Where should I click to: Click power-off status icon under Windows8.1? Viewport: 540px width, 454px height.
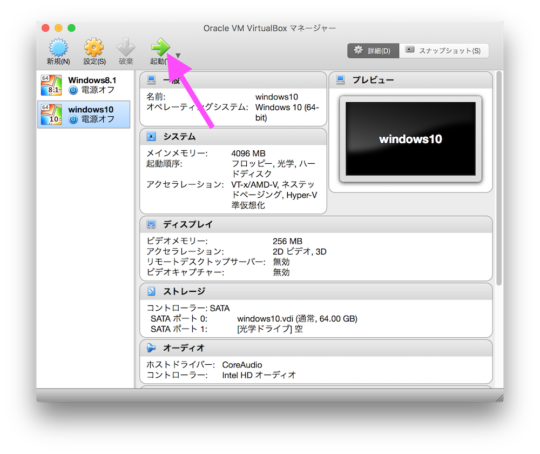(73, 91)
